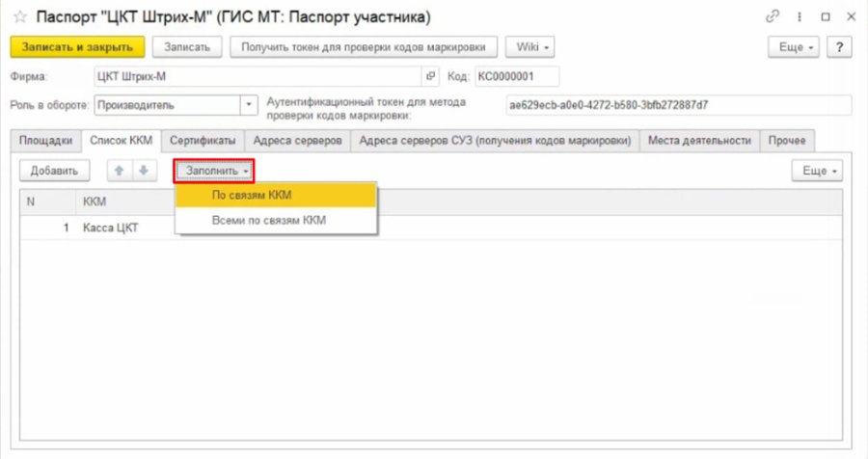Get token for marking code verification
Screen dimensions: 868x459
pos(364,47)
